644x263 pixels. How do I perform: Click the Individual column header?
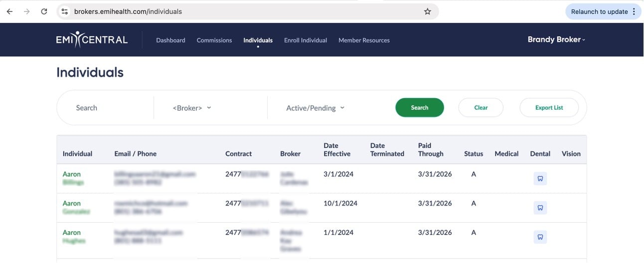77,153
